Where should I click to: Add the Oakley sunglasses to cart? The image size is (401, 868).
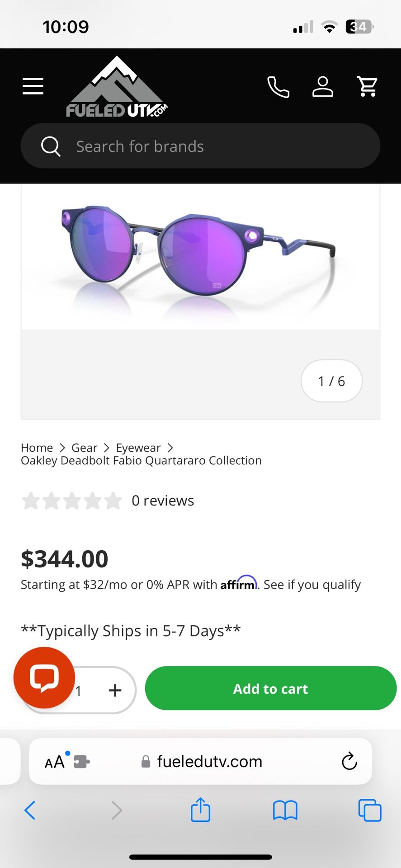click(x=270, y=689)
